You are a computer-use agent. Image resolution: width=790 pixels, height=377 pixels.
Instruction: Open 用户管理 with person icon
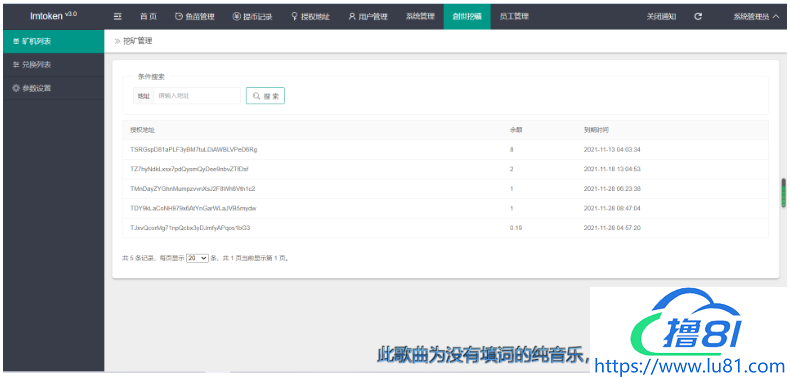[x=368, y=16]
